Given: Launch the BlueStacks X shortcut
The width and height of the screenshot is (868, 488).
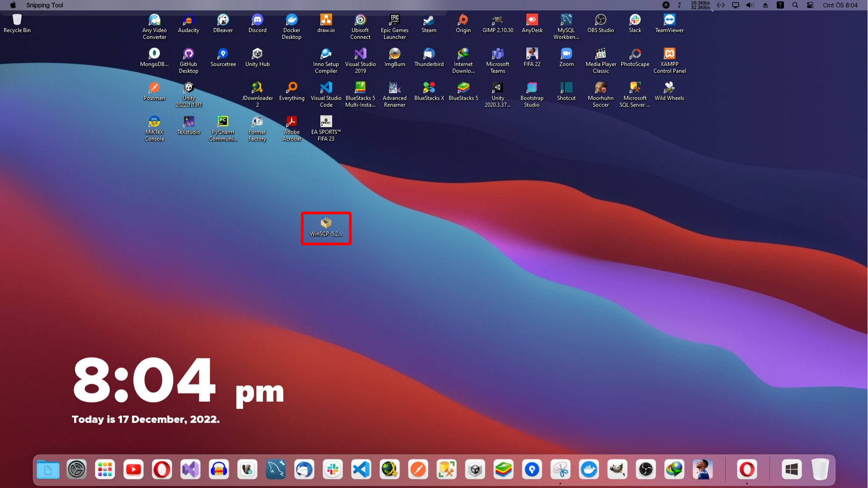Looking at the screenshot, I should (x=429, y=91).
